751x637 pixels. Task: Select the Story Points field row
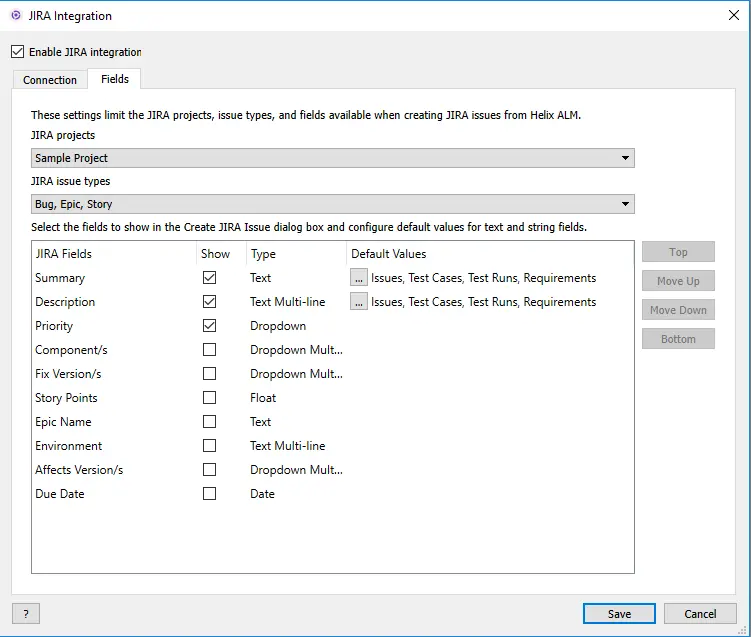coord(332,398)
